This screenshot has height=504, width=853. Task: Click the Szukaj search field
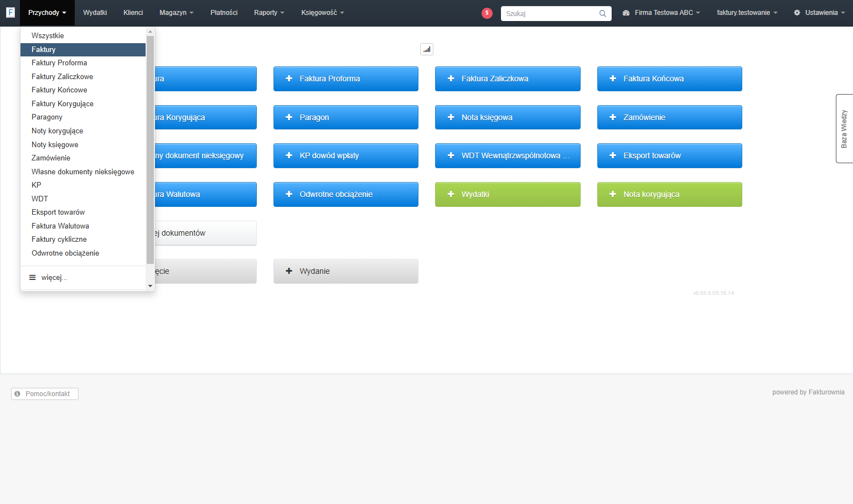[x=556, y=13]
